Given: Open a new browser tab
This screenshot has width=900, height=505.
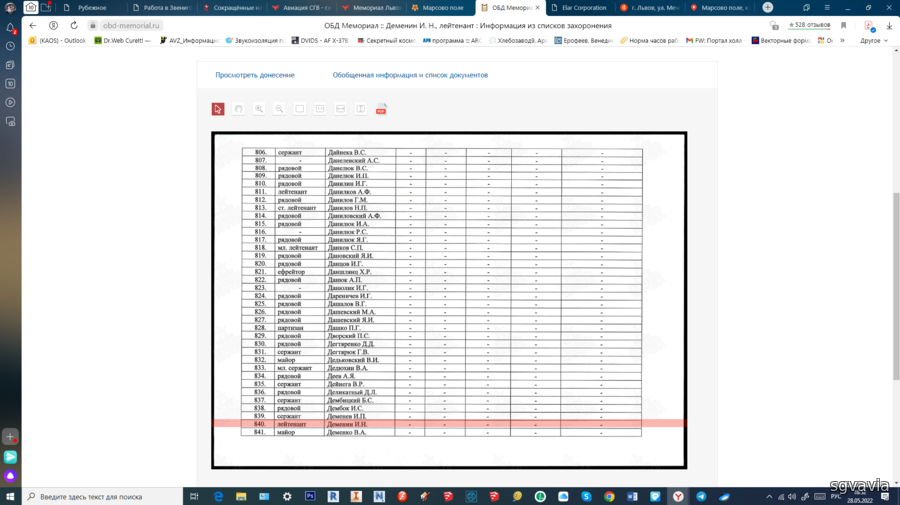Looking at the screenshot, I should 767,7.
